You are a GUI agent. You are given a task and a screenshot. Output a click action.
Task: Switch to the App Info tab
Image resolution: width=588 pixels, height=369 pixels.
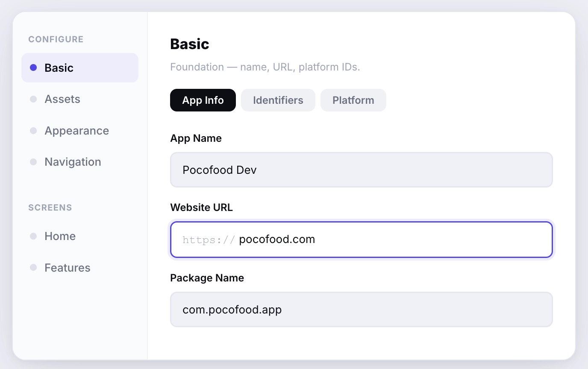coord(203,100)
